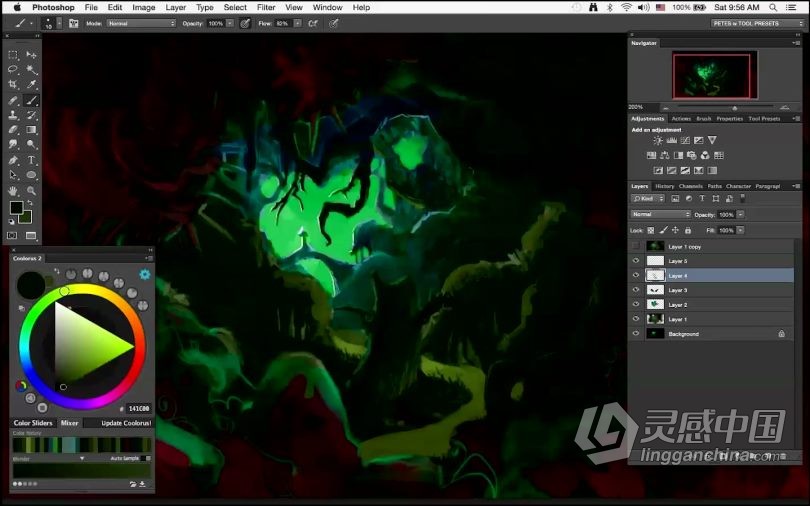The image size is (810, 506).
Task: Select the Hand tool
Action: click(13, 191)
